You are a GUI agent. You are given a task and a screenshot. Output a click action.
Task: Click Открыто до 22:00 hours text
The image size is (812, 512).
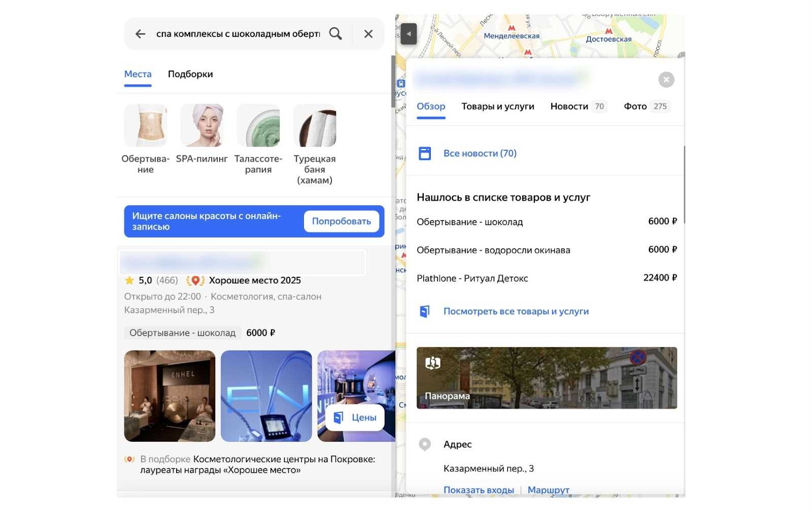coord(162,296)
